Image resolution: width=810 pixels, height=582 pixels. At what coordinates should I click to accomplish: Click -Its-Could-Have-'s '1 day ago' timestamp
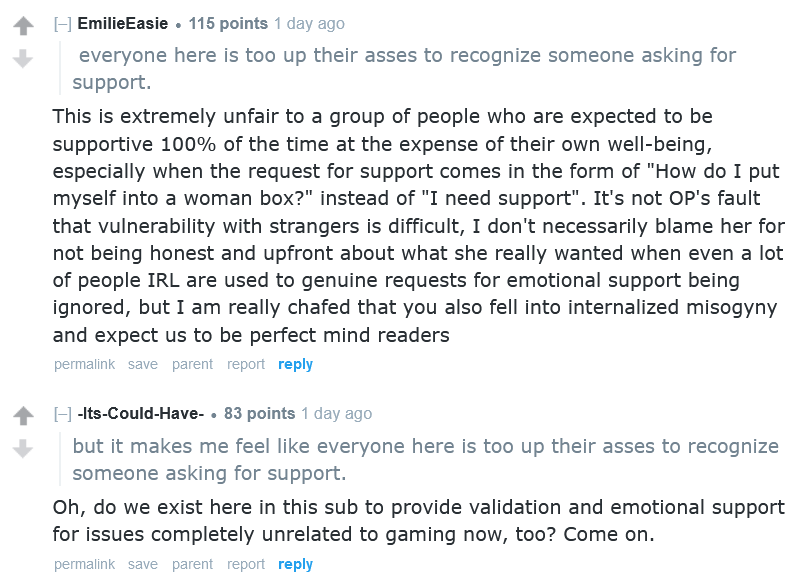click(336, 414)
